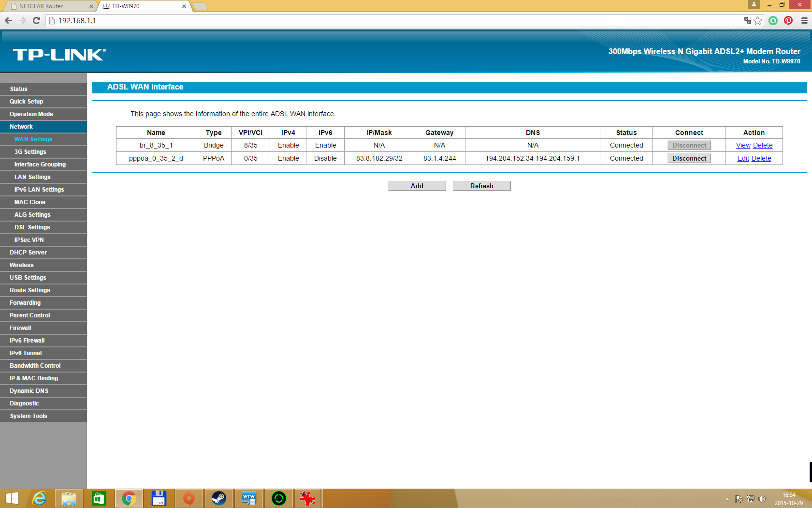Open the Wireless menu in sidebar

(x=22, y=265)
